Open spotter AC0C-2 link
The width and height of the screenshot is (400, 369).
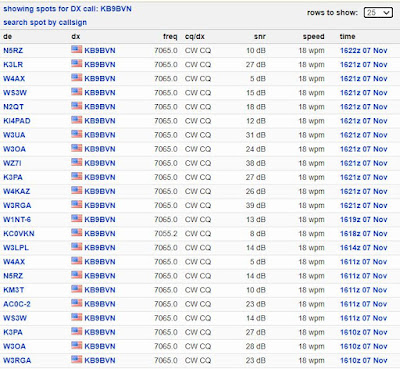17,304
